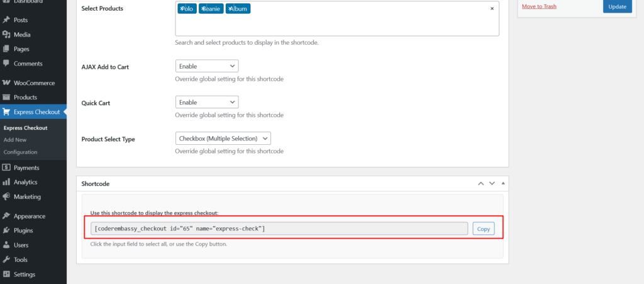Remove the Album product tag
This screenshot has width=644, height=284.
click(230, 9)
